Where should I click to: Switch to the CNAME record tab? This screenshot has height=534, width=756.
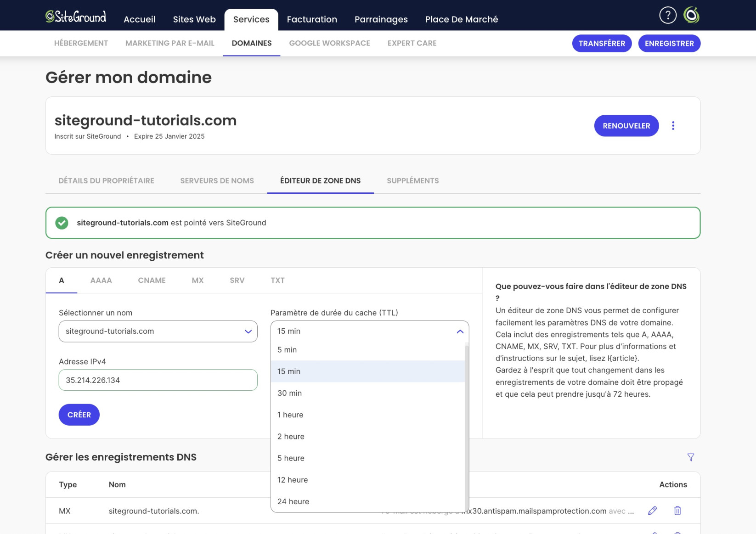pyautogui.click(x=152, y=281)
